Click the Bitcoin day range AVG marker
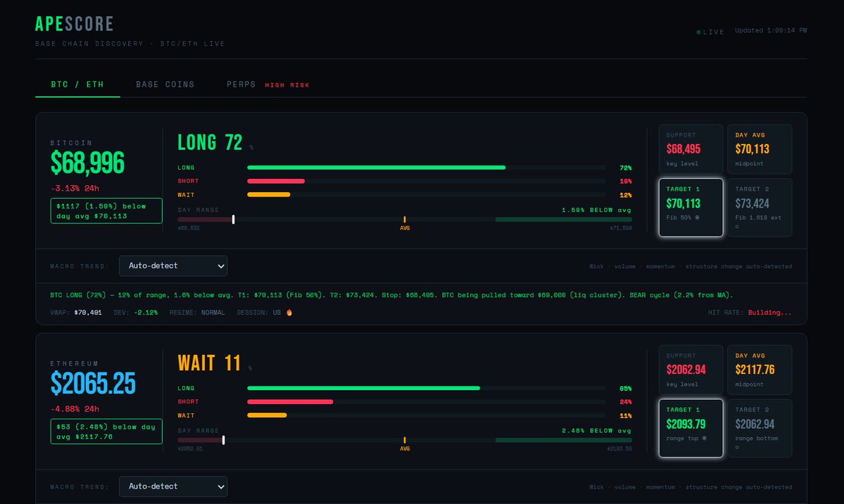 [405, 220]
